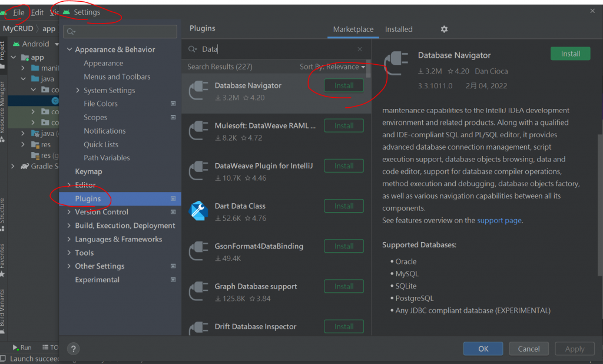The height and width of the screenshot is (364, 603).
Task: Switch to the Installed tab
Action: 399,29
